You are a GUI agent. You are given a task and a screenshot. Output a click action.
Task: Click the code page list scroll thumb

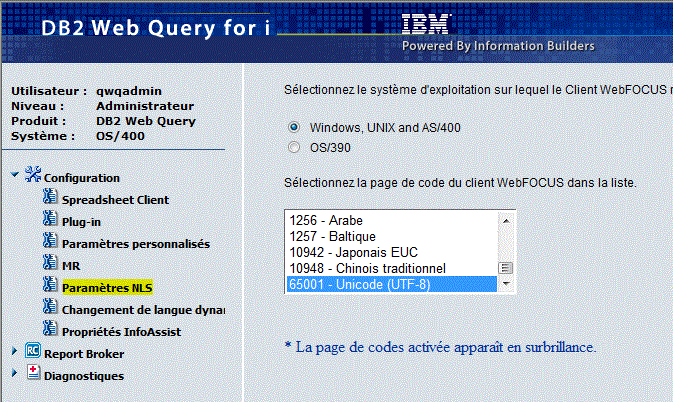(506, 268)
